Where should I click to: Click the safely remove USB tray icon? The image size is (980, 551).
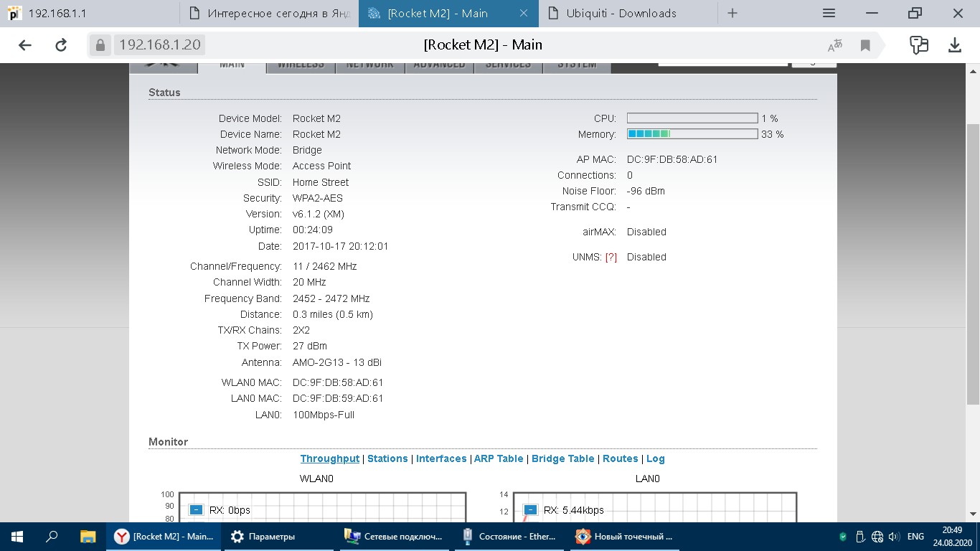click(x=860, y=537)
